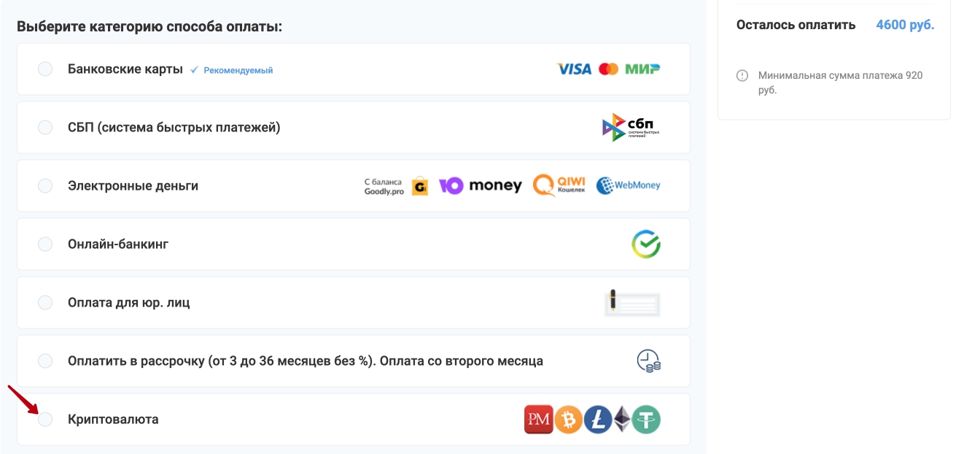This screenshot has height=454, width=980.
Task: Click the Tether coin icon
Action: point(646,420)
